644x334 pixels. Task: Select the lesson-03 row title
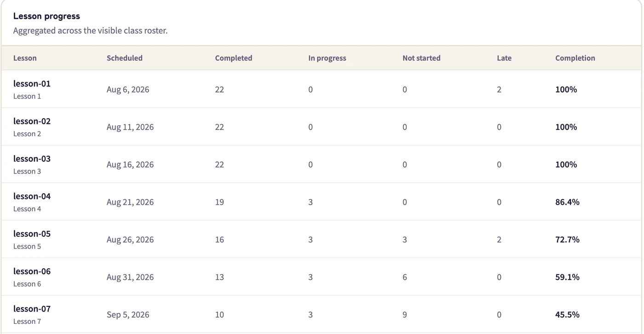point(32,159)
